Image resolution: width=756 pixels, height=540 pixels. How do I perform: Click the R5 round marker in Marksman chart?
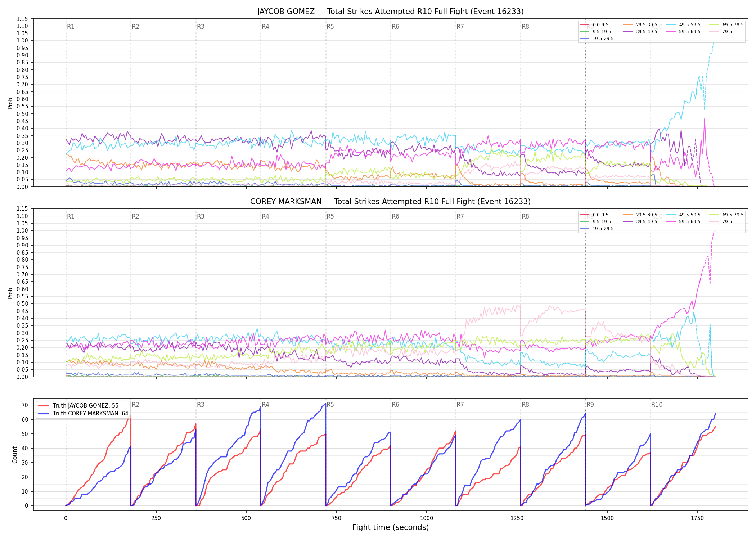click(x=330, y=216)
